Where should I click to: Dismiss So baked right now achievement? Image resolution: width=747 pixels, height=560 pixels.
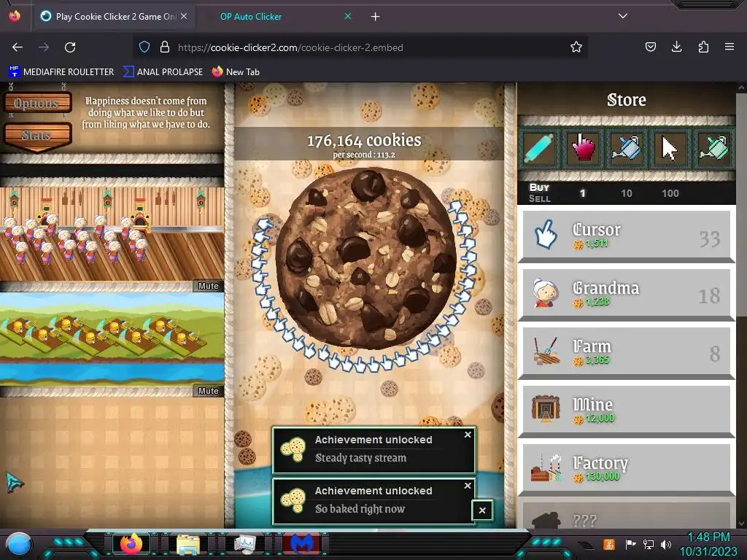tap(468, 485)
